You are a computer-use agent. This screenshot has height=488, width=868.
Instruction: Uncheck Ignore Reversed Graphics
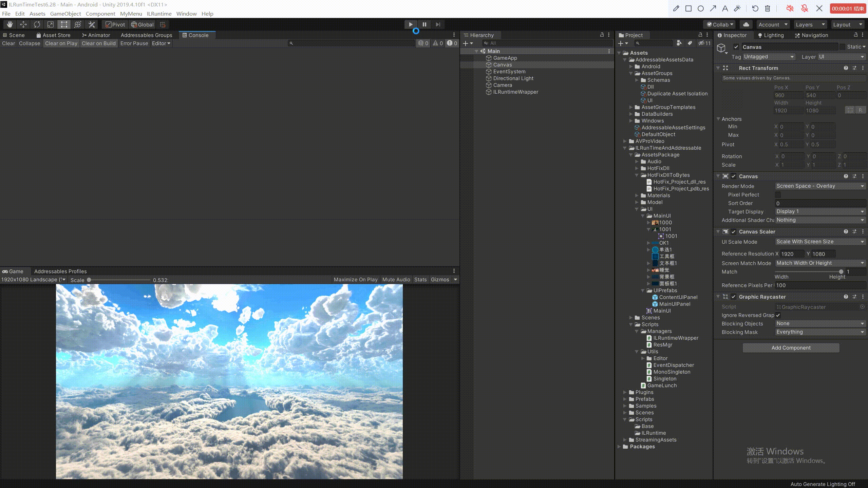[x=778, y=315]
